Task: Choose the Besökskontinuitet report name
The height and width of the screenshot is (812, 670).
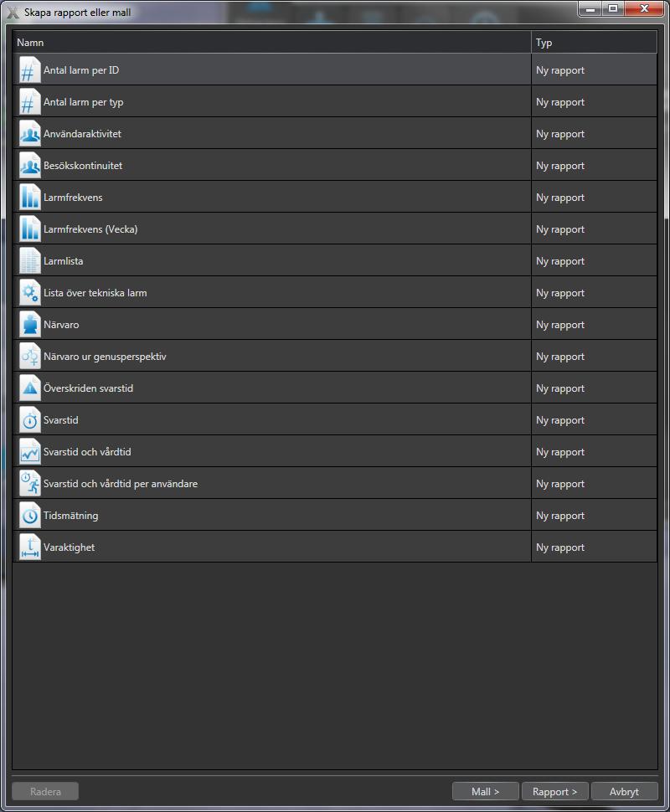Action: (x=83, y=166)
